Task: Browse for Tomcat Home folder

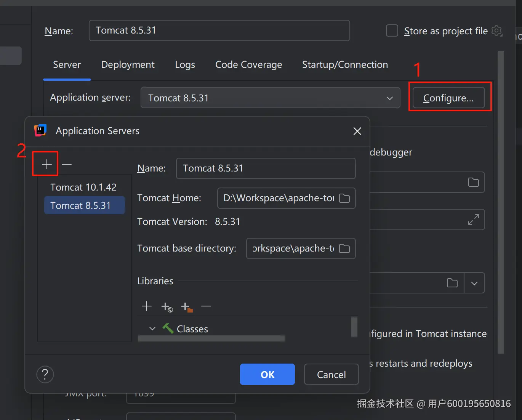Action: tap(344, 198)
